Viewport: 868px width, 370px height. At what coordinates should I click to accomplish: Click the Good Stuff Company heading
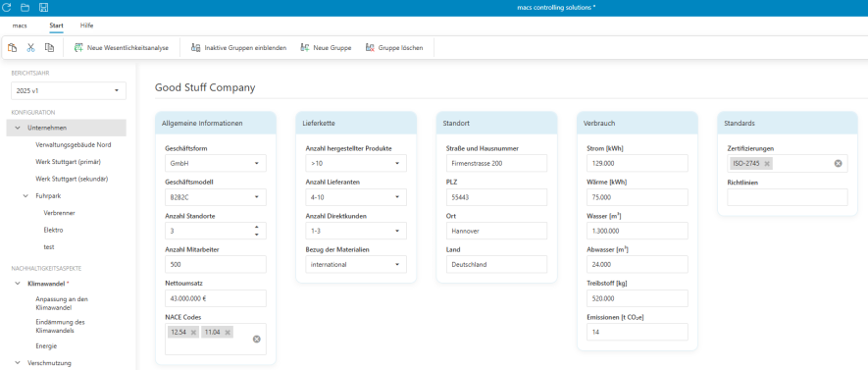pyautogui.click(x=205, y=87)
